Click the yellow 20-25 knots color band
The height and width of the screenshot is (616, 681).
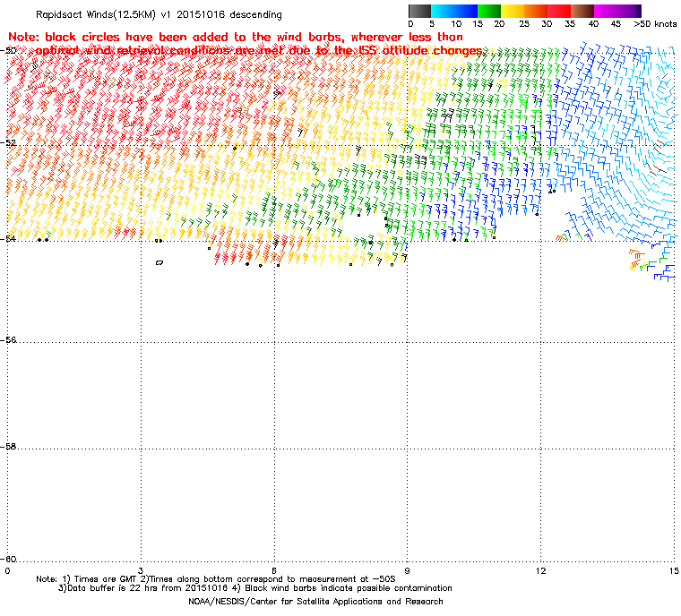click(513, 11)
